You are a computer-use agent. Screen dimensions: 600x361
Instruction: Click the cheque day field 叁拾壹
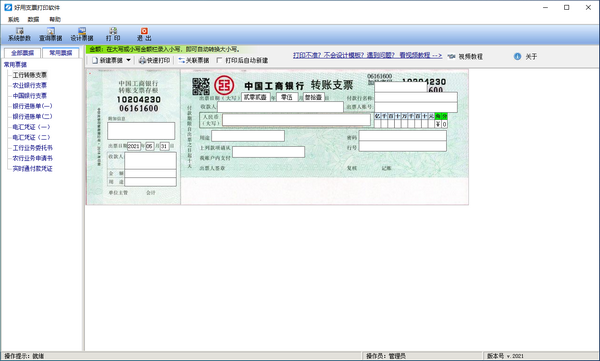tap(314, 97)
